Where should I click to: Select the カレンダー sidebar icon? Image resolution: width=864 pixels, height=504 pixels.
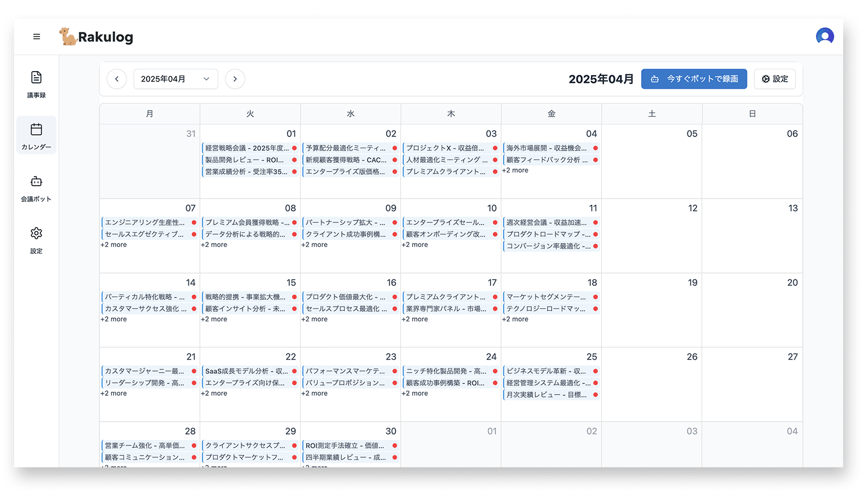(x=37, y=135)
